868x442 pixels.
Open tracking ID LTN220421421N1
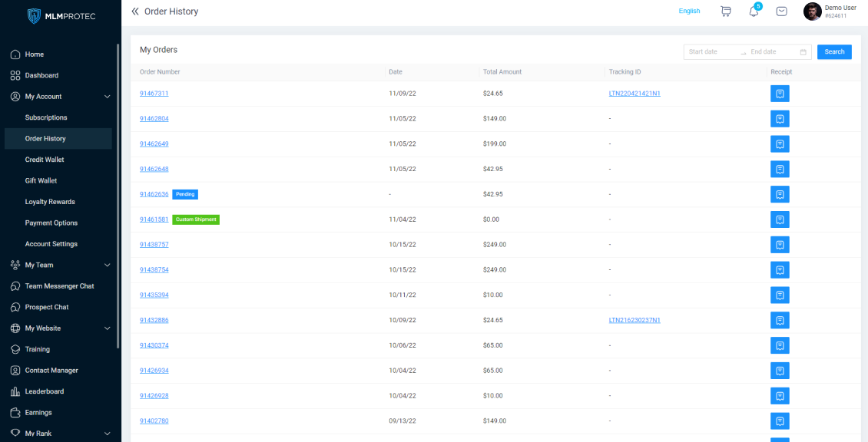coord(634,94)
